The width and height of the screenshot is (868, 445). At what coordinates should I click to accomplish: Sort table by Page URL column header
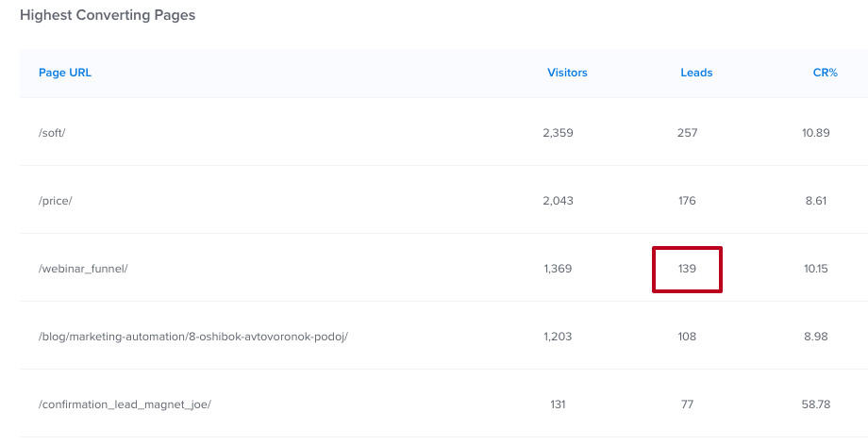pos(65,73)
